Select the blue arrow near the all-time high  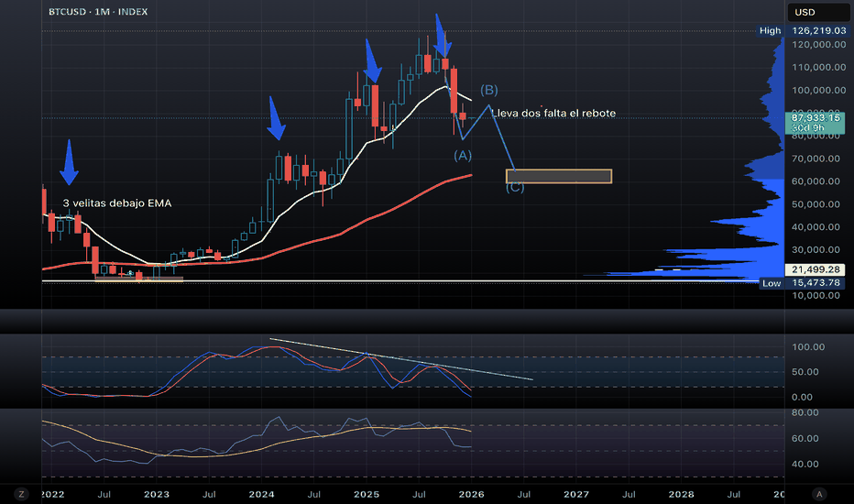[443, 38]
